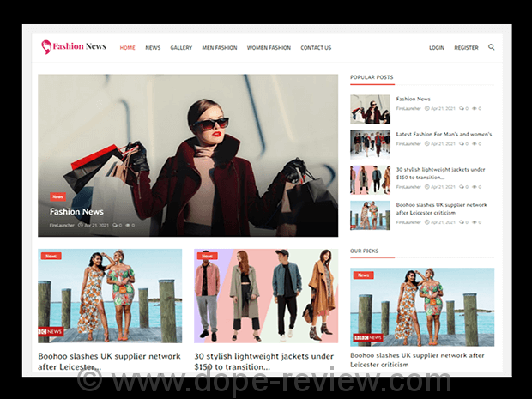
Task: Click eye views icon under 'Latest Fashion For Man's' post
Action: (x=475, y=143)
